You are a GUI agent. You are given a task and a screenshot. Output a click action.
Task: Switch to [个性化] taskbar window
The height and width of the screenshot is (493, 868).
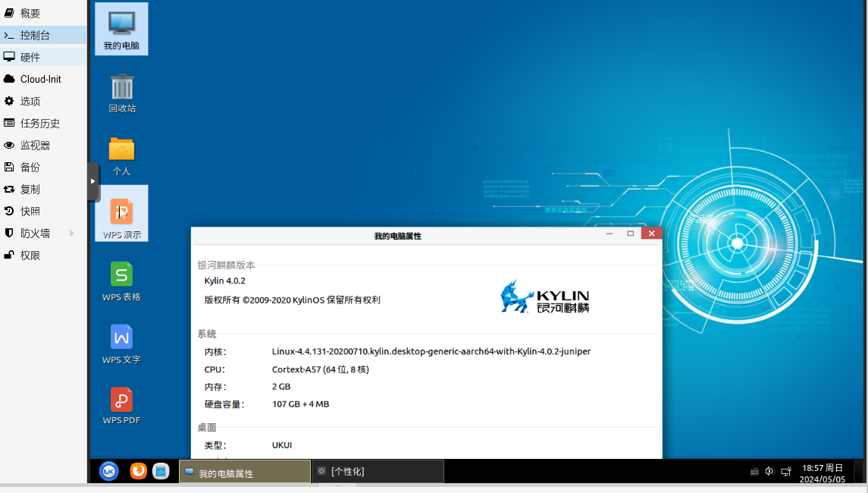point(378,472)
